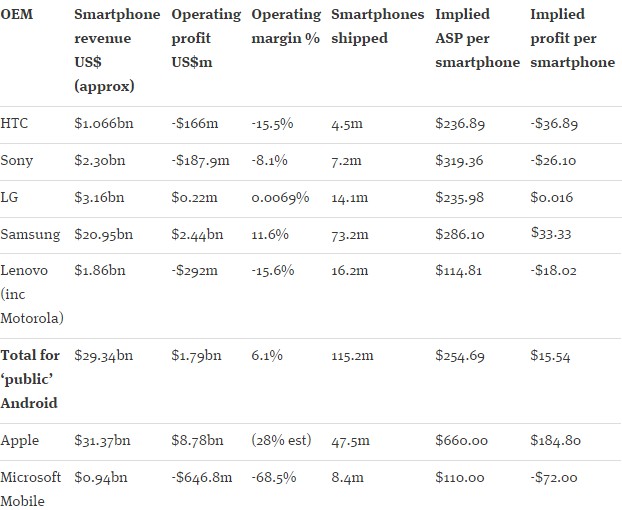Screen dimensions: 622x510
Task: Click the Operating profit US$m header
Action: (x=206, y=38)
